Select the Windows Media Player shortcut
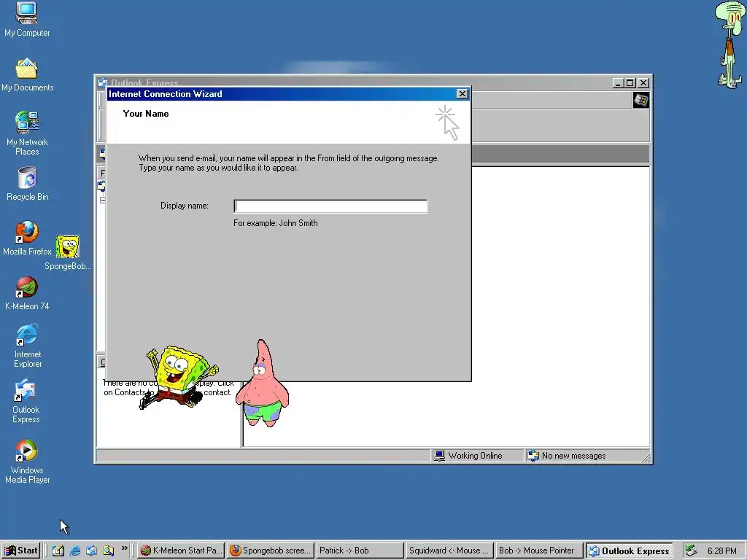Viewport: 747px width, 560px height. [27, 462]
